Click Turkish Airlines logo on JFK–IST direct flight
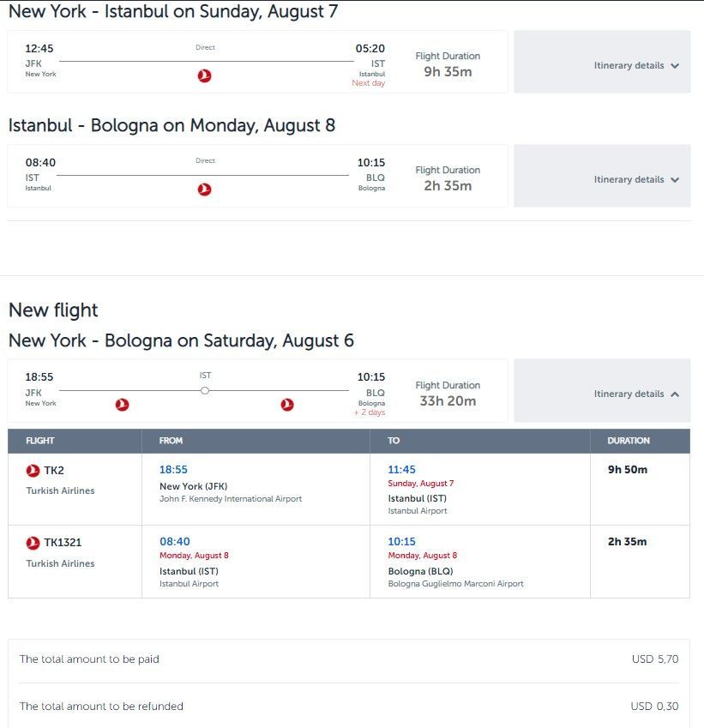 (x=204, y=75)
